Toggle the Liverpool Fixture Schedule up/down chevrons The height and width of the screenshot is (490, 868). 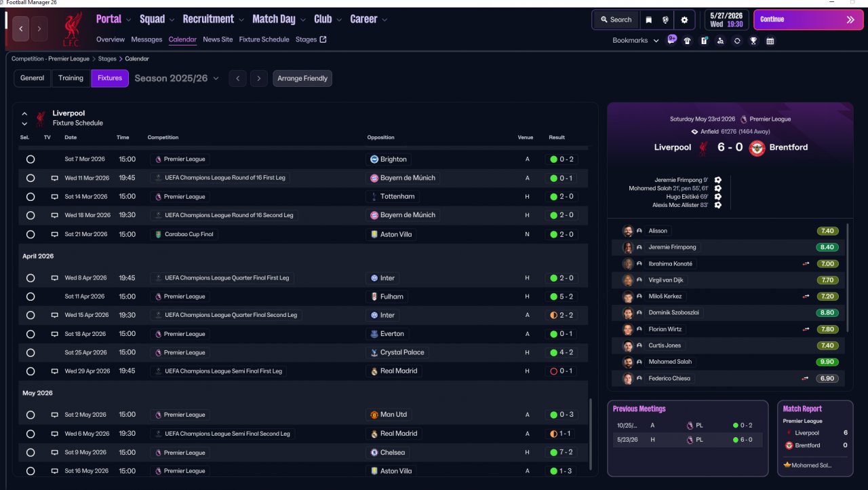(24, 119)
